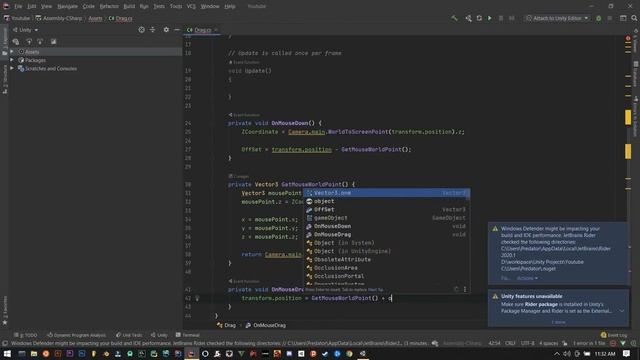Open the Refactor menu
Image resolution: width=640 pixels, height=360 pixels.
pyautogui.click(x=109, y=6)
